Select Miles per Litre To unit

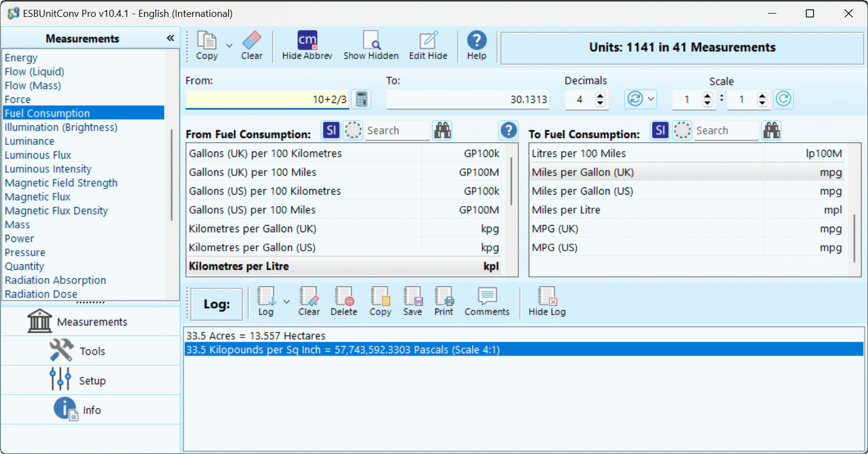pyautogui.click(x=687, y=210)
